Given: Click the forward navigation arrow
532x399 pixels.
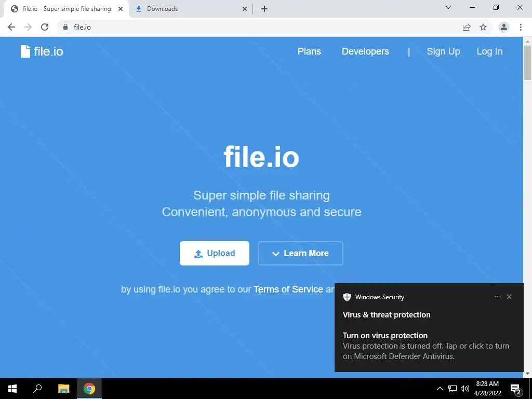Looking at the screenshot, I should [x=28, y=27].
